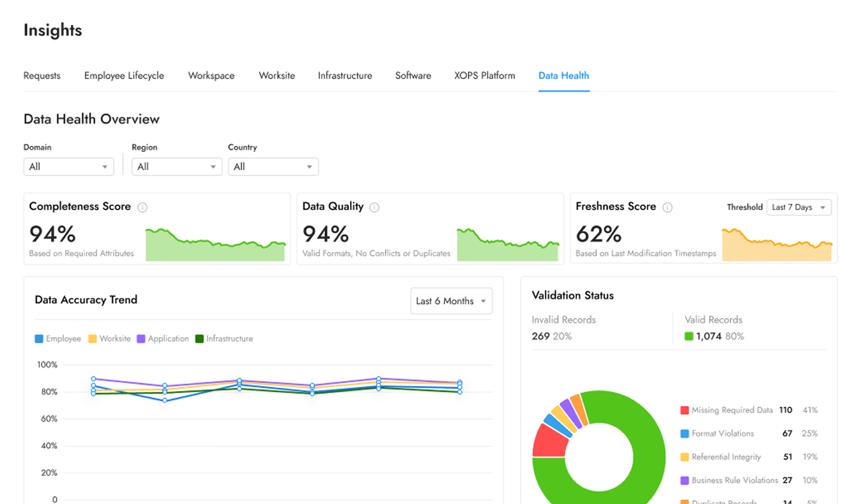The width and height of the screenshot is (866, 504).
Task: Open the Freshness Score info tooltip icon
Action: (668, 207)
